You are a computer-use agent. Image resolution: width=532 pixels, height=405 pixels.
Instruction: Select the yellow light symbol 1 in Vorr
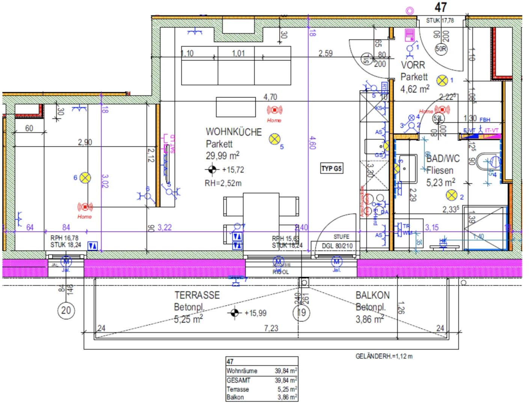(x=442, y=80)
